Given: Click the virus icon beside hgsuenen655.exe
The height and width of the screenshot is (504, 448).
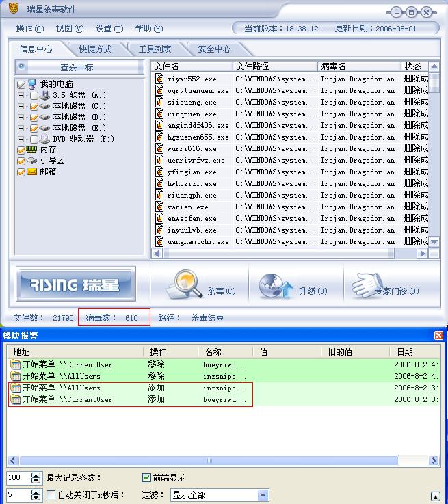Looking at the screenshot, I should [x=159, y=137].
